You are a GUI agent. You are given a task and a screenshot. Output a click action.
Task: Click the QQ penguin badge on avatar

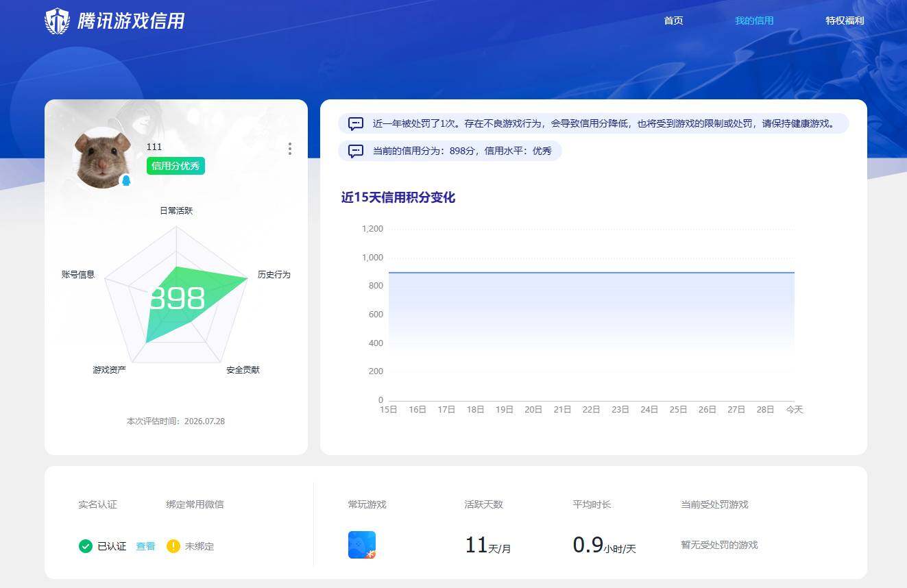(x=126, y=180)
